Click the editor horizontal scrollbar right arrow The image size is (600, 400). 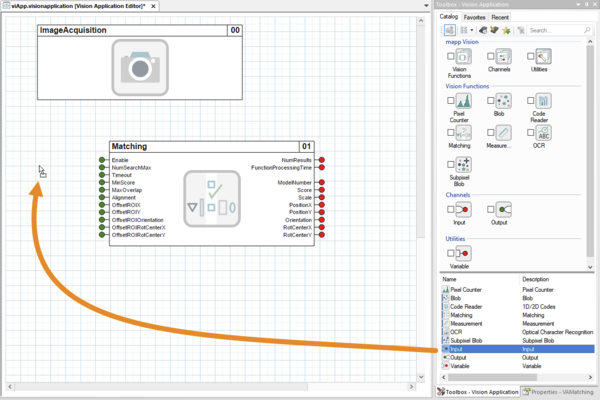click(411, 387)
